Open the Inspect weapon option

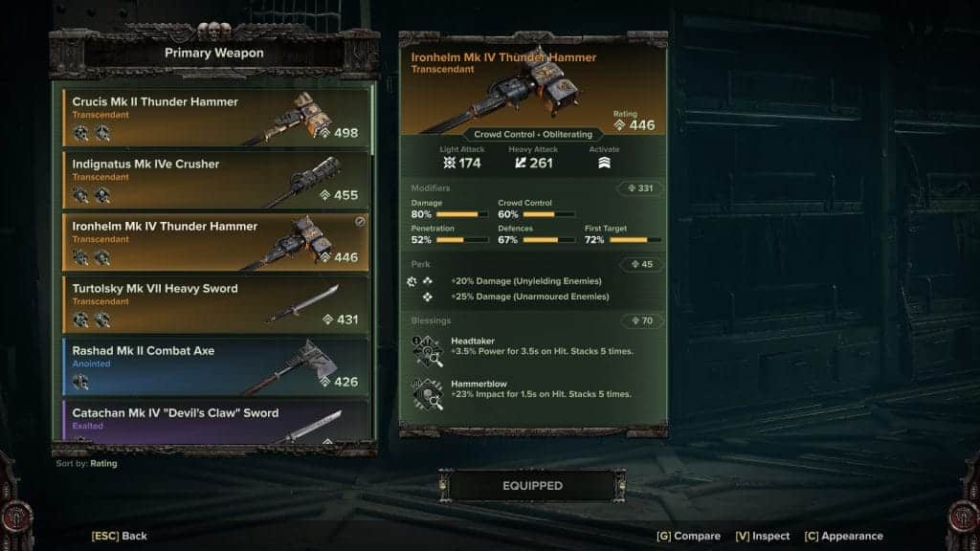point(763,536)
